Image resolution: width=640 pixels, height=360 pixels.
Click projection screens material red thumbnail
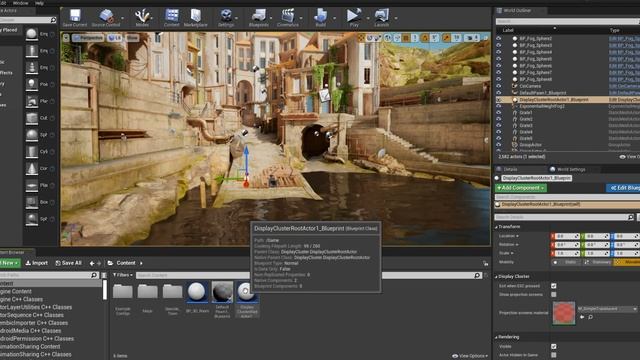[564, 313]
